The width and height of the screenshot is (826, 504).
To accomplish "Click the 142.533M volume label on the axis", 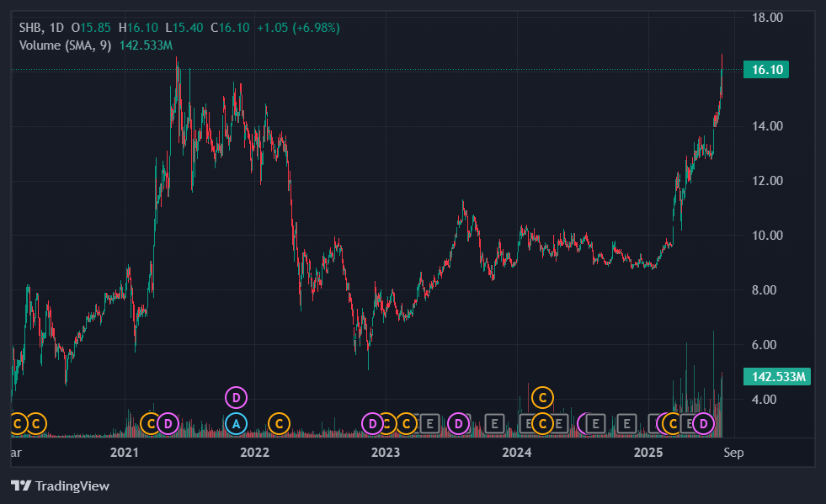I will tap(777, 377).
